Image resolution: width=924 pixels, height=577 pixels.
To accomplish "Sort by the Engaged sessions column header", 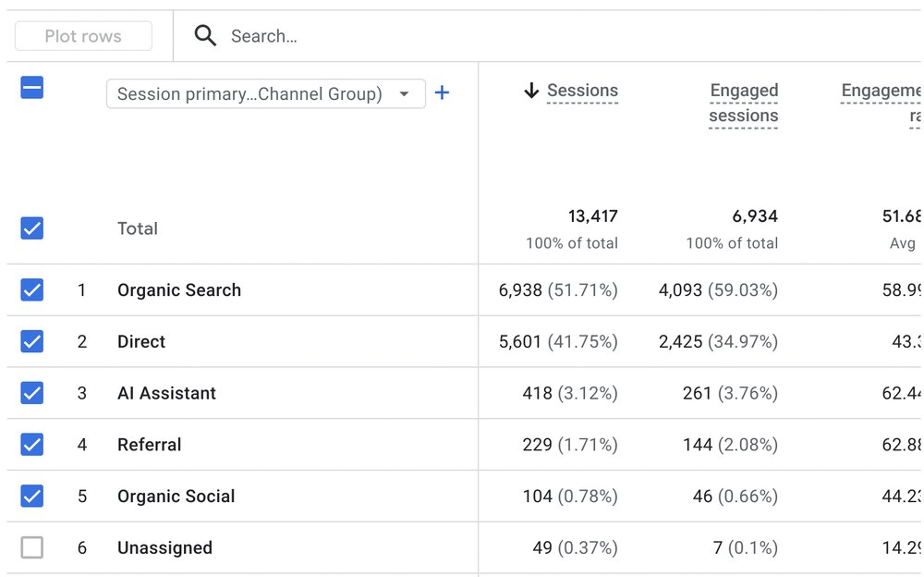I will (x=744, y=103).
